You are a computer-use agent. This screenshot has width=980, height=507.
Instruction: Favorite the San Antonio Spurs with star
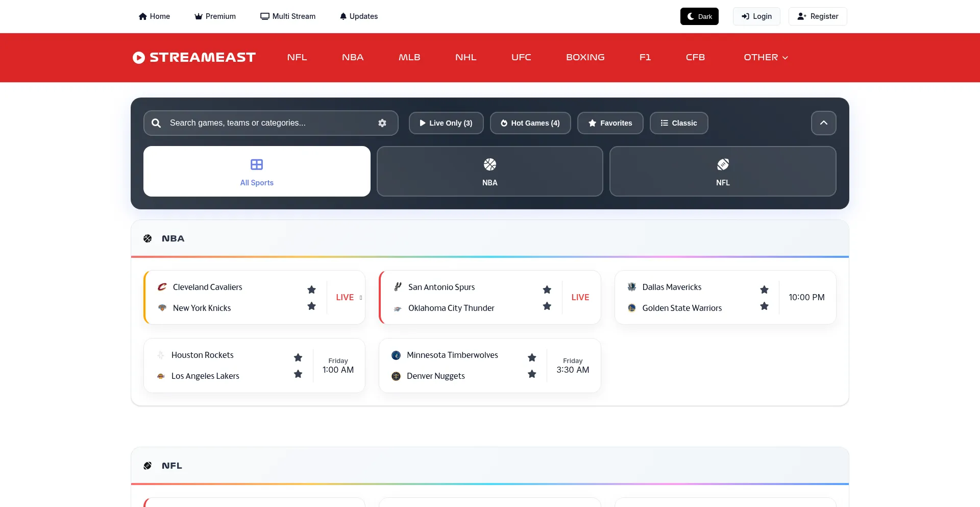tap(547, 289)
